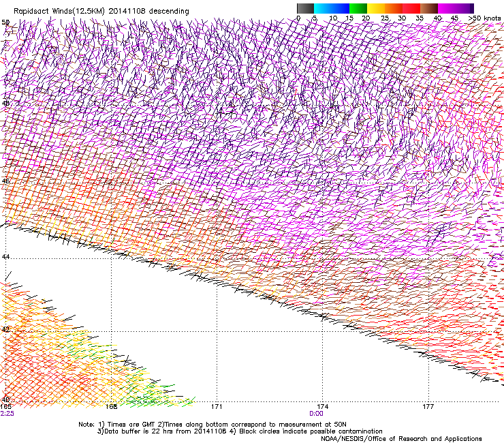Click the brown 35-40 knots legend swatch

(x=429, y=8)
